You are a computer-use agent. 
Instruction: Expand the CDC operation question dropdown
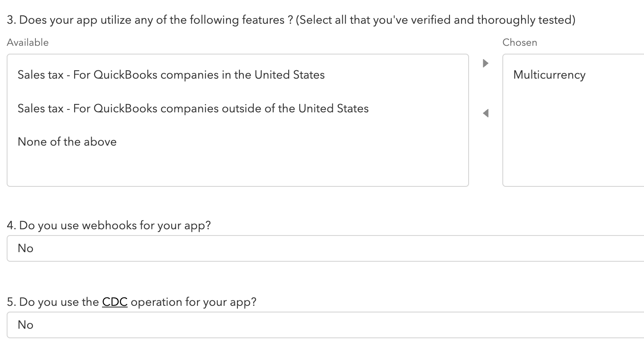tap(325, 325)
